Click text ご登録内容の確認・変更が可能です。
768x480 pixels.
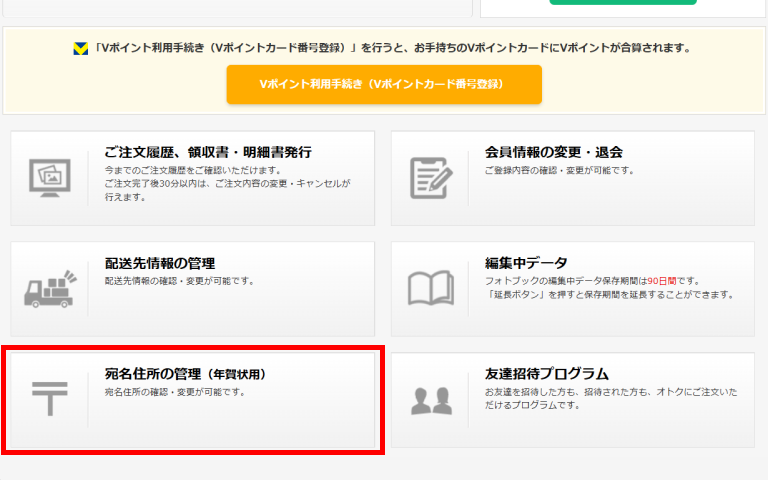pos(560,170)
